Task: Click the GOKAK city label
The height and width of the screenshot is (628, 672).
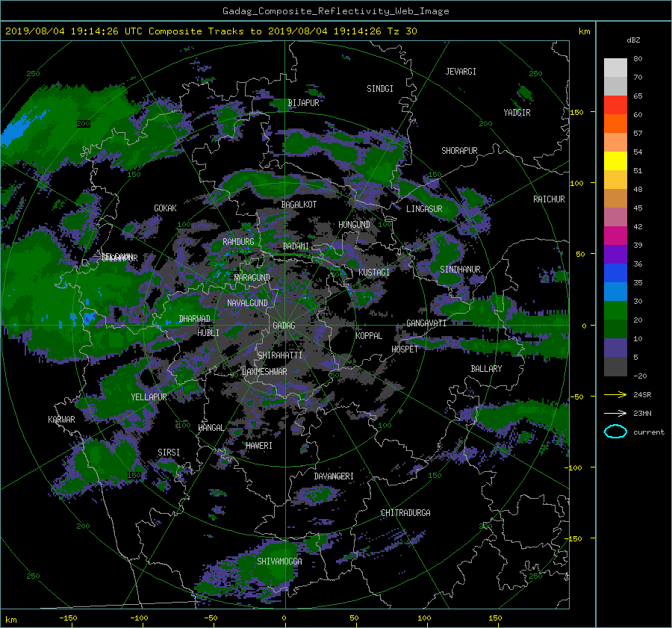Action: point(165,208)
